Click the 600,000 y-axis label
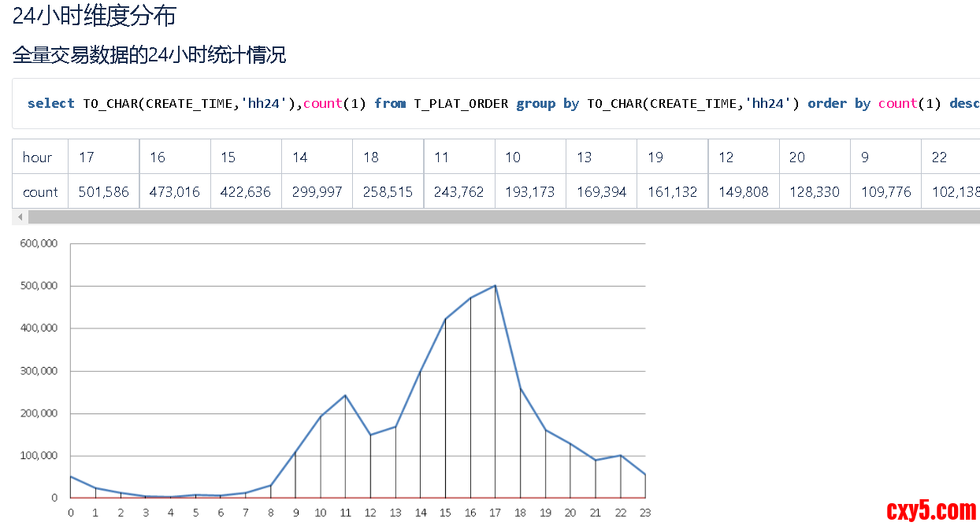This screenshot has width=980, height=526. pyautogui.click(x=39, y=244)
